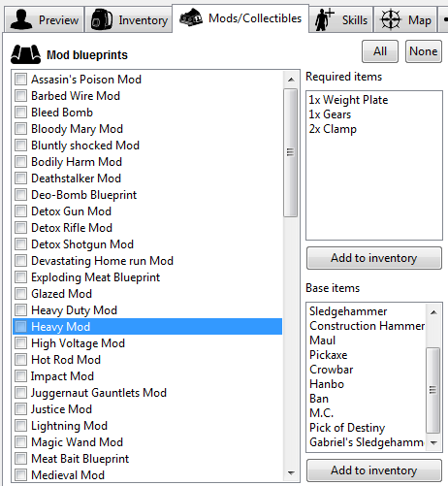Switch to the Inventory tab
The height and width of the screenshot is (486, 448).
pos(128,20)
